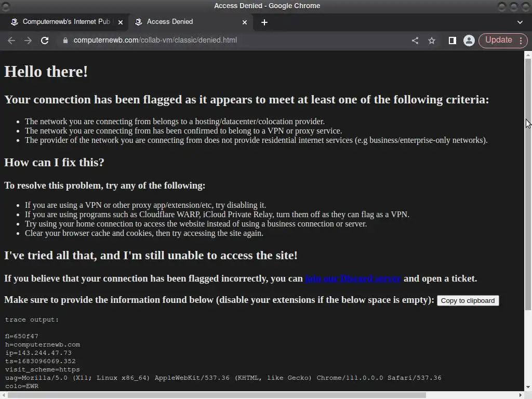
Task: Click the Cloudflare WARP bullet item
Action: (217, 215)
